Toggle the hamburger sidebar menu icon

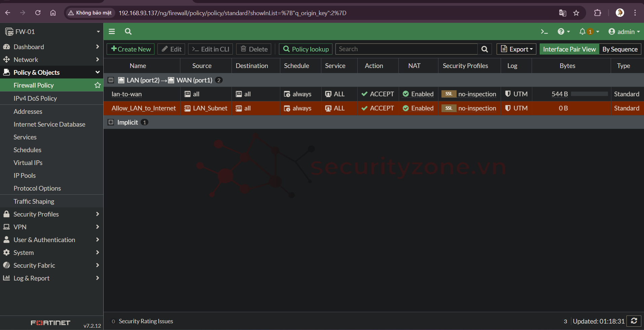(x=112, y=32)
